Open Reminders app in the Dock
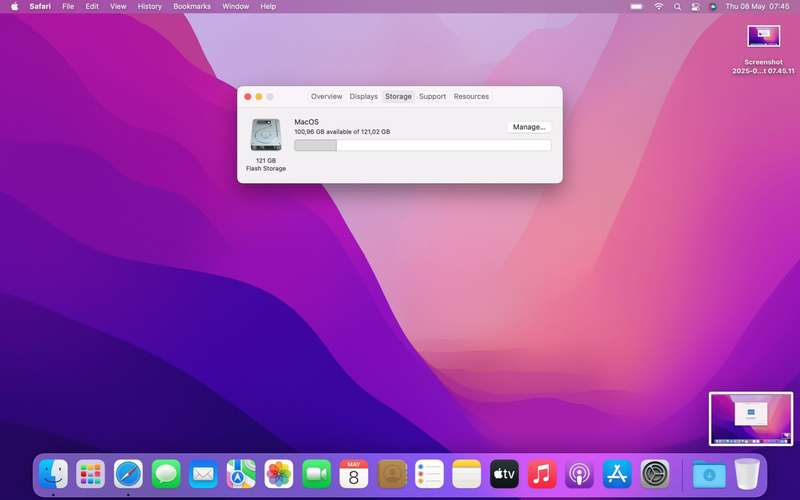 click(x=429, y=474)
